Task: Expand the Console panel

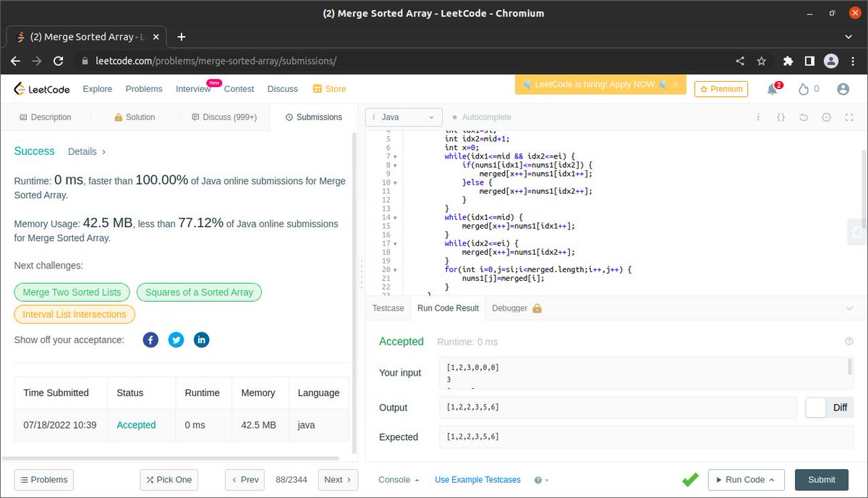Action: tap(399, 480)
